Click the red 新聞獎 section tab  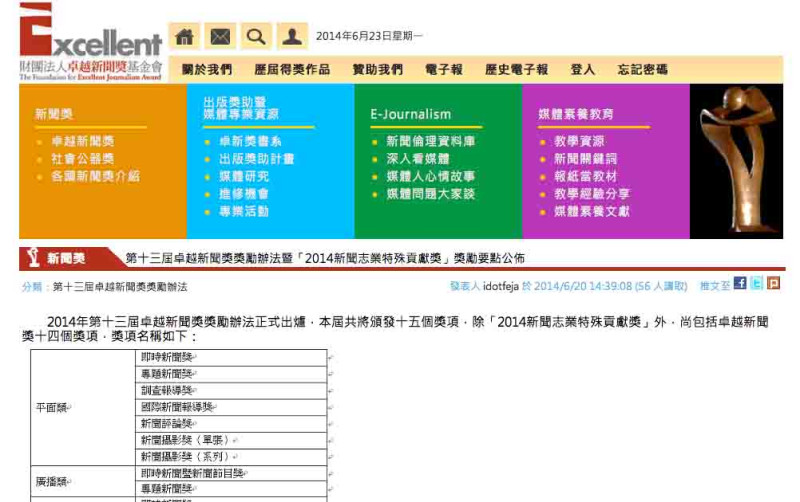[66, 259]
